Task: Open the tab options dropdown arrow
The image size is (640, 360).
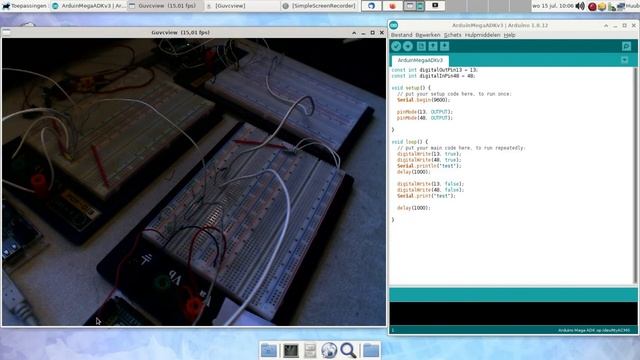Action: pos(624,60)
